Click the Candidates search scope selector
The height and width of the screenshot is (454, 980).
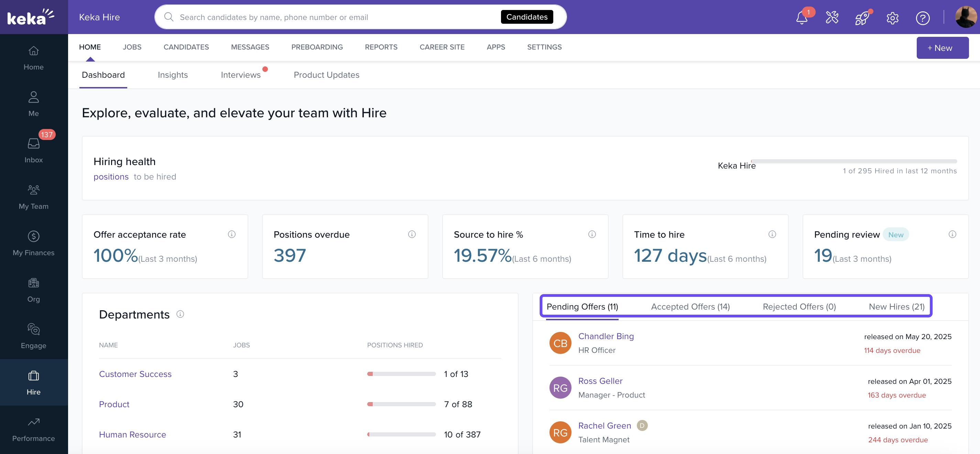(526, 17)
